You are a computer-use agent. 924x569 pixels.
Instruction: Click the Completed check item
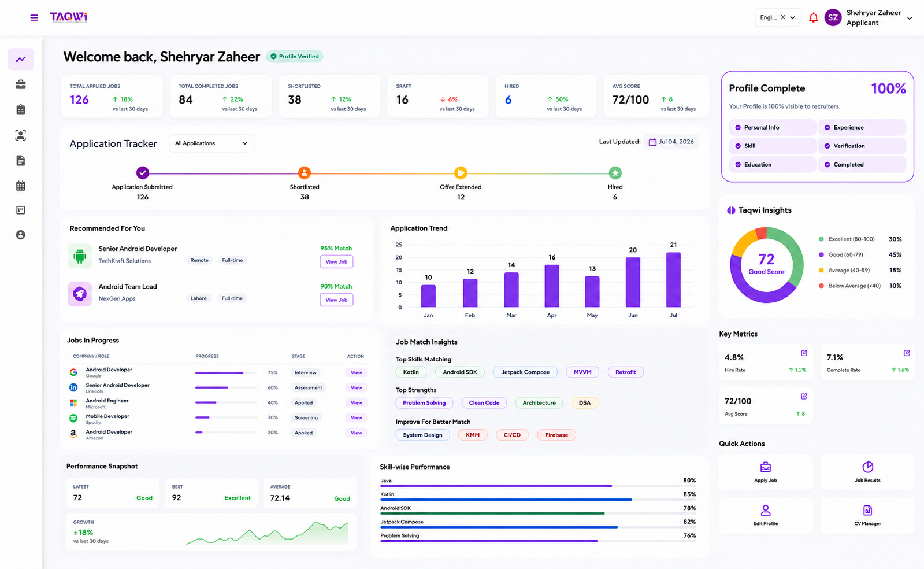coord(862,164)
